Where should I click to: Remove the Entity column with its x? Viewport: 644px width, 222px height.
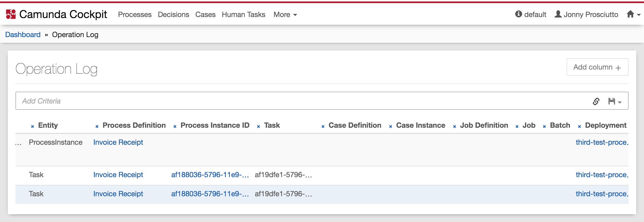pyautogui.click(x=33, y=126)
